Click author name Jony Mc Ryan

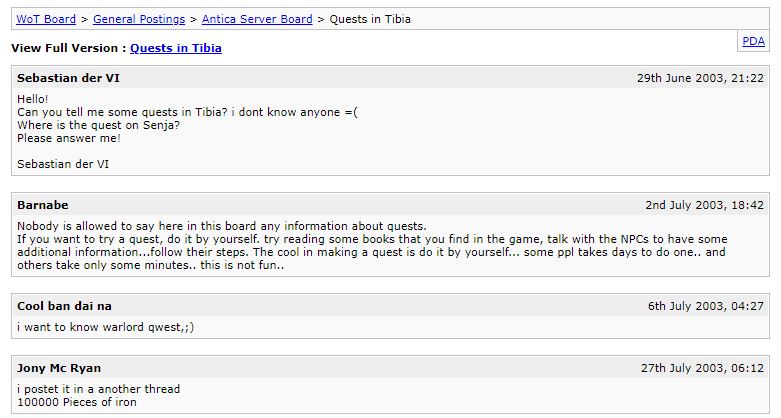[x=59, y=368]
